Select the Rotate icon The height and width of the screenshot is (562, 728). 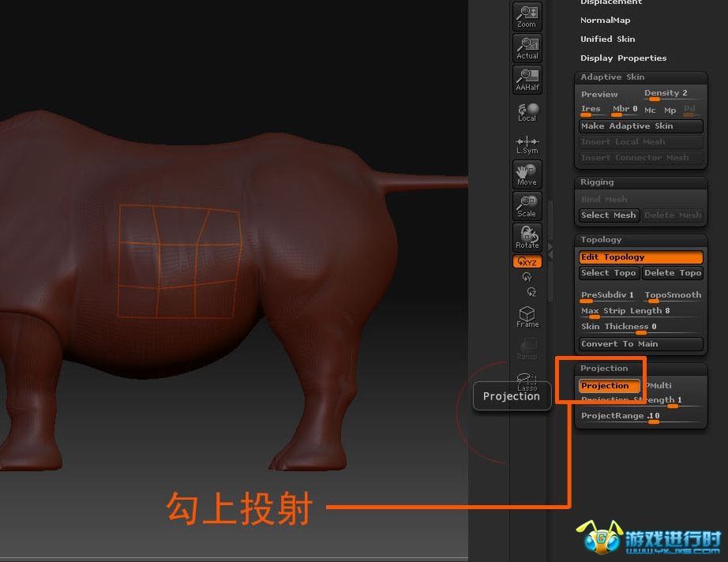pyautogui.click(x=527, y=237)
